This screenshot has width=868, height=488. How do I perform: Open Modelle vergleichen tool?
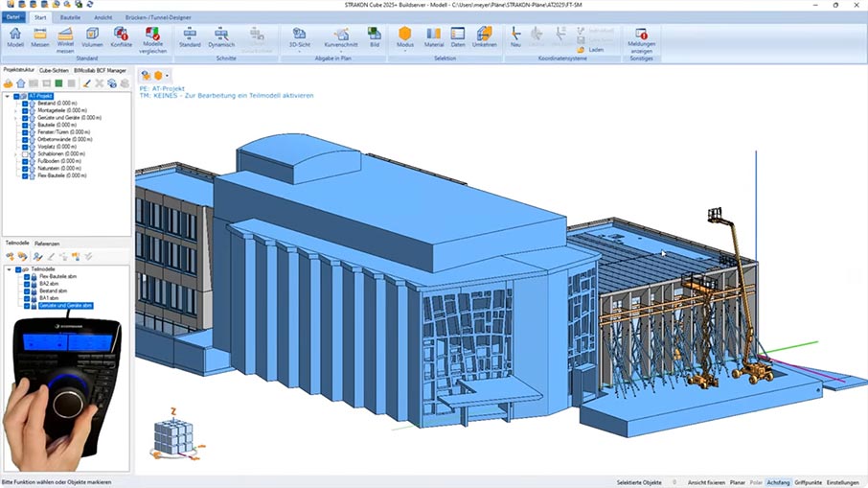tap(152, 40)
